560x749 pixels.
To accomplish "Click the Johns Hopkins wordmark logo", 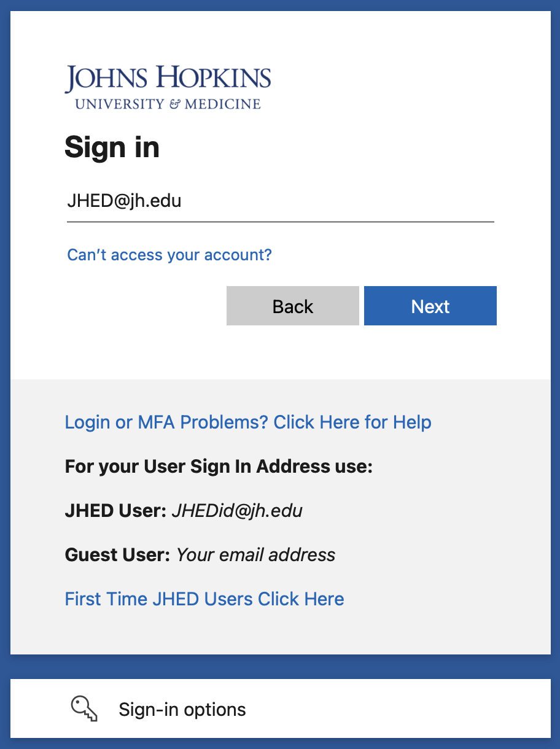I will click(x=168, y=79).
